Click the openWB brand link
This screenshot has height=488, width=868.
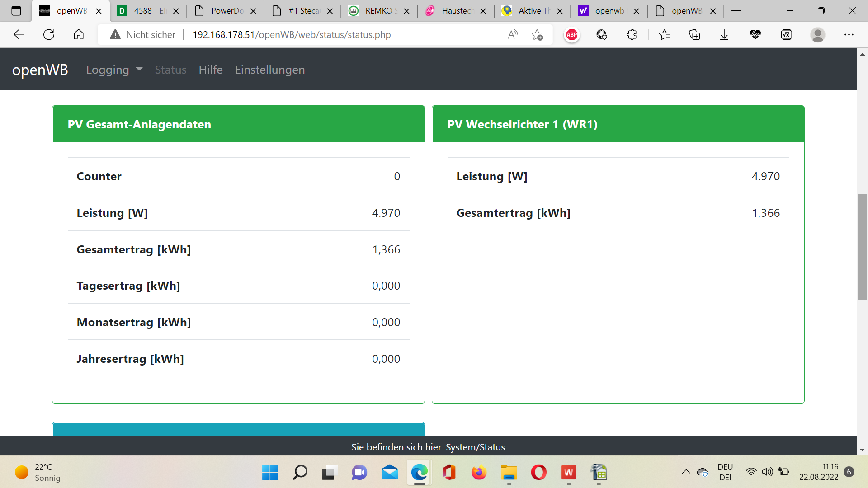click(40, 70)
